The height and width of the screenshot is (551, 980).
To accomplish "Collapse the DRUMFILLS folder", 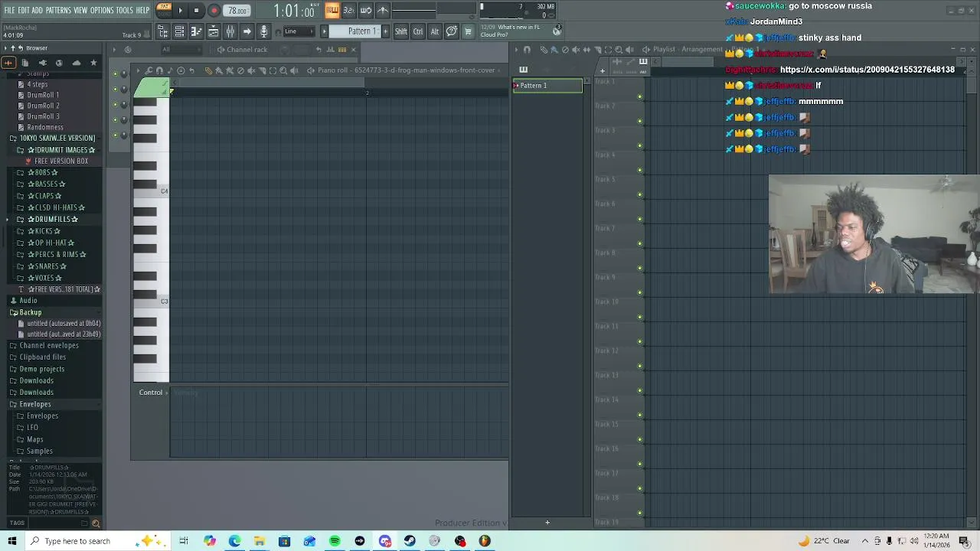I will click(52, 220).
